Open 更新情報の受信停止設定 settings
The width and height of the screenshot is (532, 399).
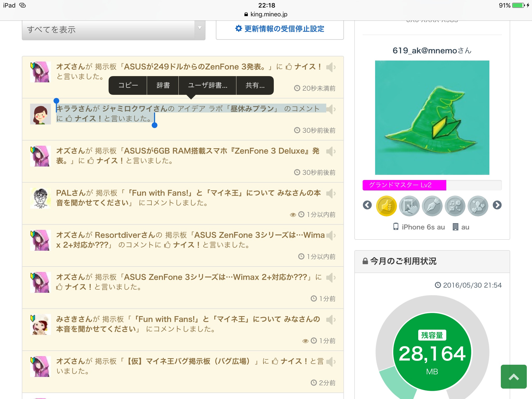280,29
